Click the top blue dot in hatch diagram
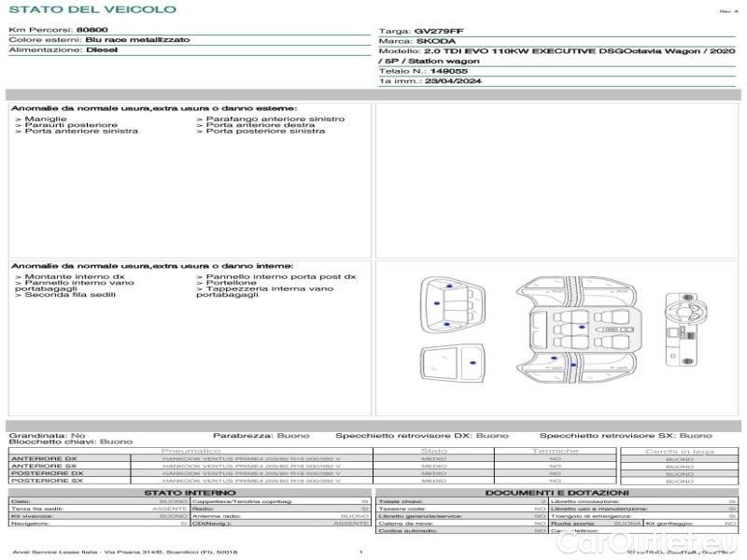This screenshot has width=747, height=560. [450, 287]
